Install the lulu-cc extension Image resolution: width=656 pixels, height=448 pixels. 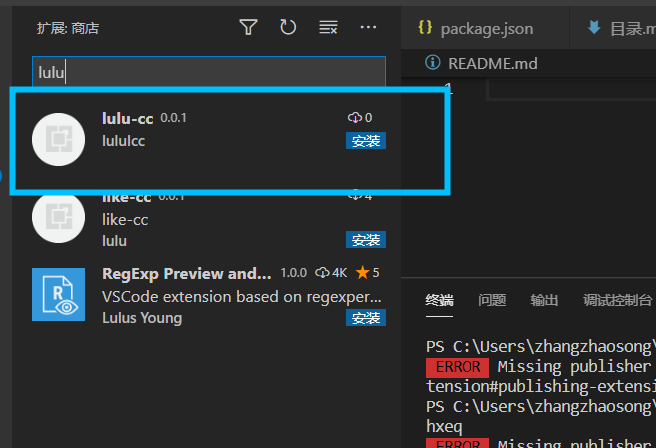(366, 141)
